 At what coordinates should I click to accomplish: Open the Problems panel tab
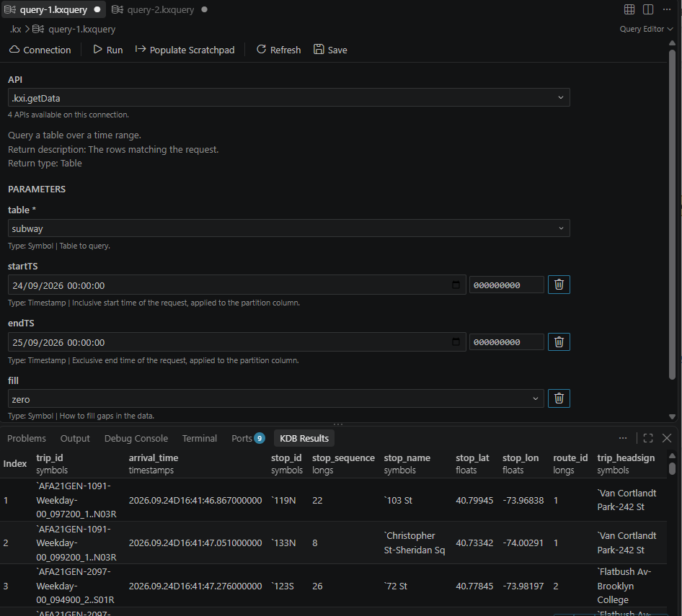click(x=27, y=438)
